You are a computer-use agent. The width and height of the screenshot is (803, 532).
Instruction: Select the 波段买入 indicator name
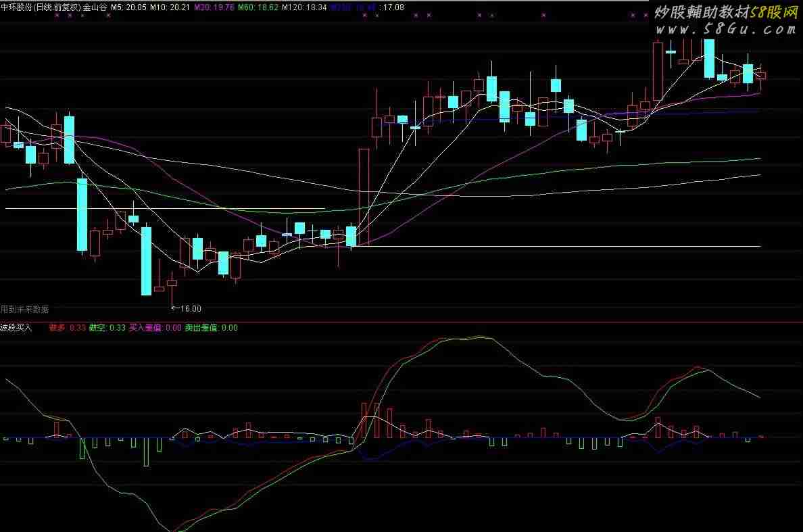16,328
